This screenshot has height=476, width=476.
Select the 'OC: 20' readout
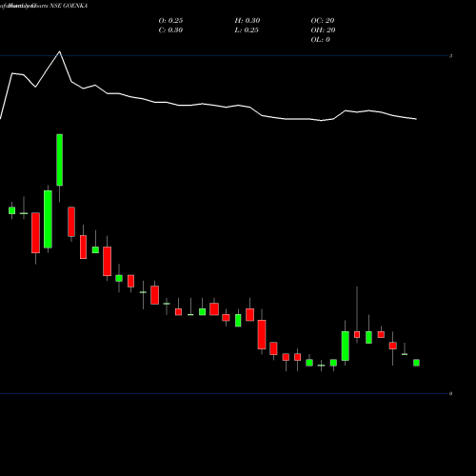[323, 20]
